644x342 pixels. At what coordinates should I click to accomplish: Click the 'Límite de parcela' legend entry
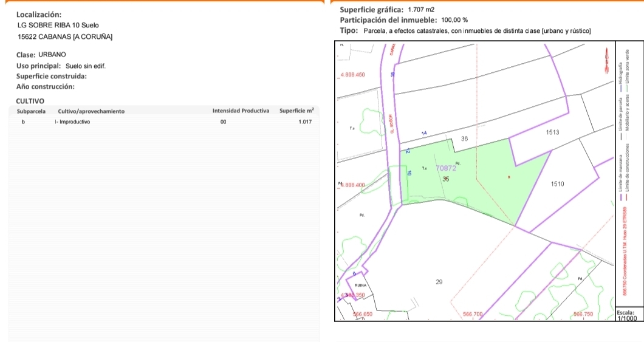point(620,118)
